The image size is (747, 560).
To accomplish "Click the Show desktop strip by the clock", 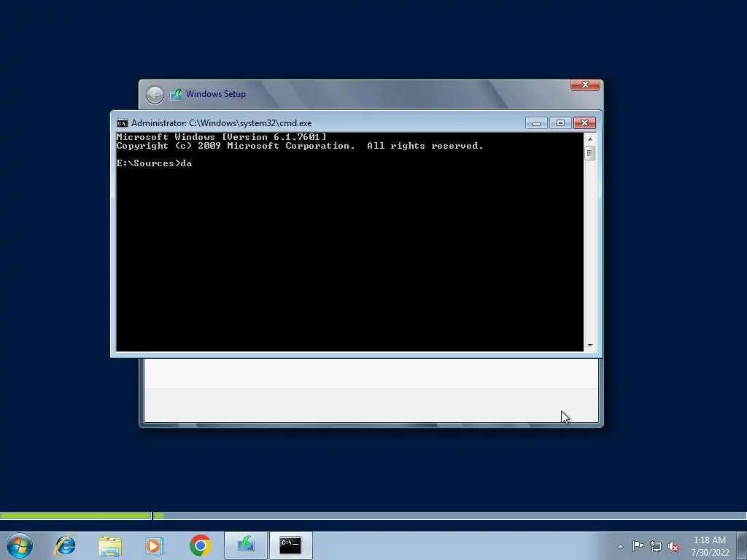I will point(742,545).
